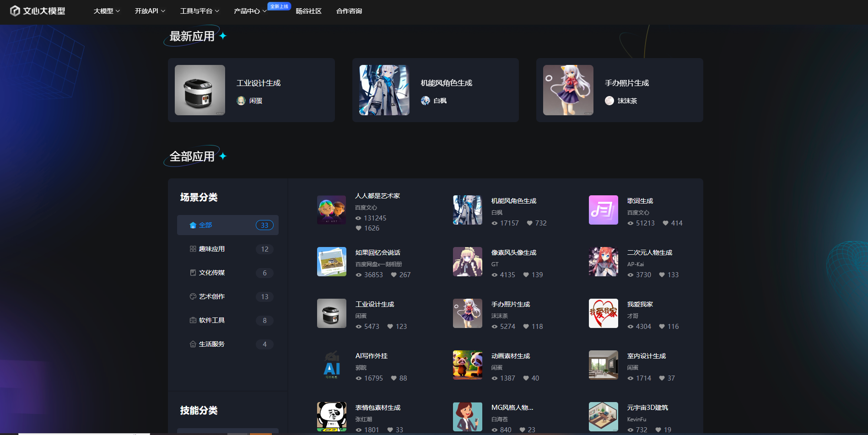Open the AI写作外挂 app icon
The height and width of the screenshot is (435, 868).
click(x=331, y=365)
